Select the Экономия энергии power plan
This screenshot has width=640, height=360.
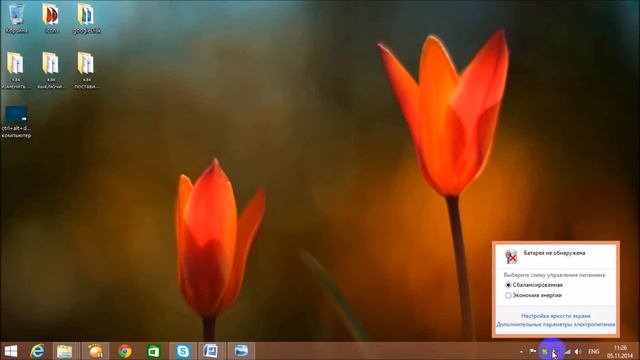(x=533, y=295)
